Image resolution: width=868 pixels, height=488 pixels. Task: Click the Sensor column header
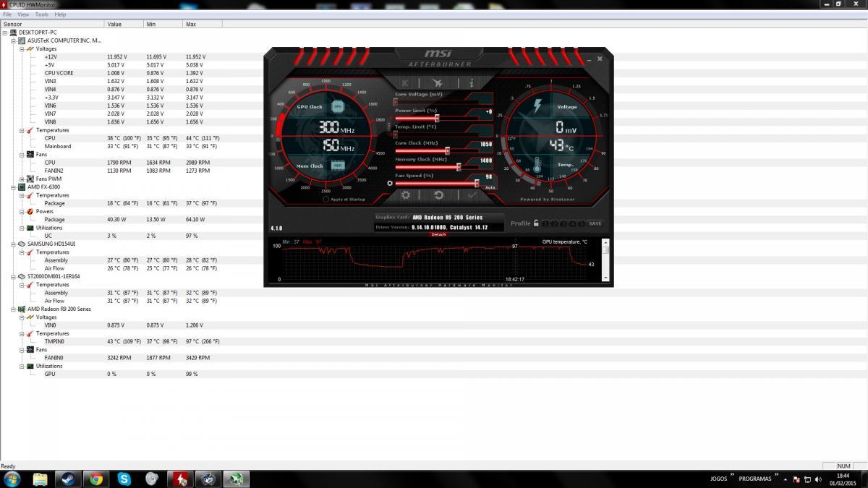click(52, 25)
